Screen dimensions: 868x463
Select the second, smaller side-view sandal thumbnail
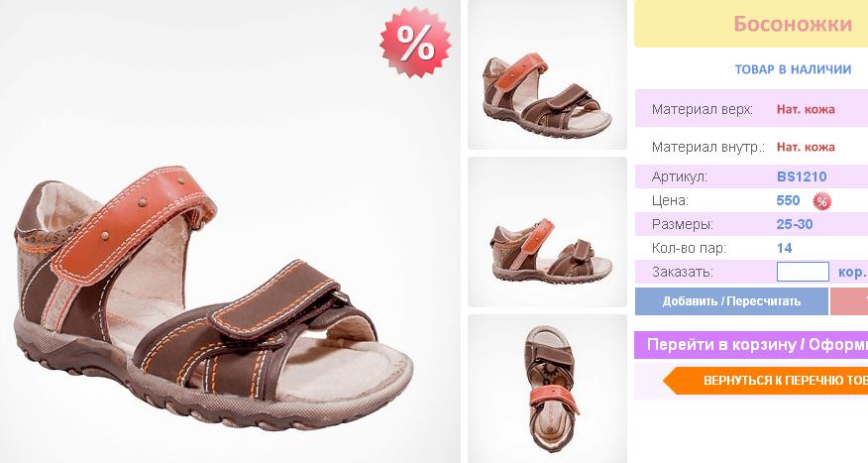coord(547,232)
